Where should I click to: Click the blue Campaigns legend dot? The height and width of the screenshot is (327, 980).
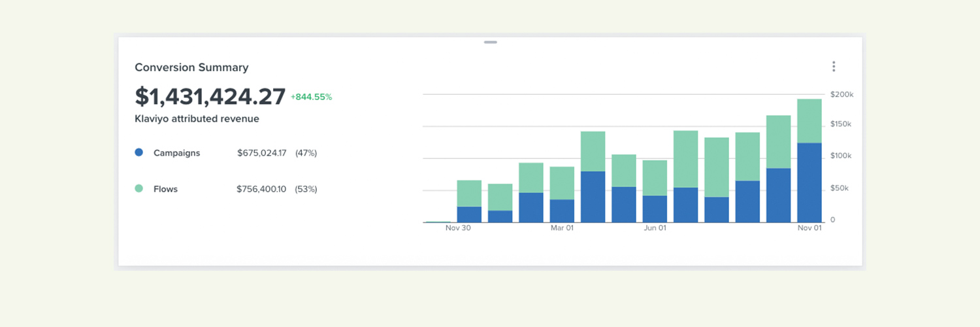click(x=139, y=152)
